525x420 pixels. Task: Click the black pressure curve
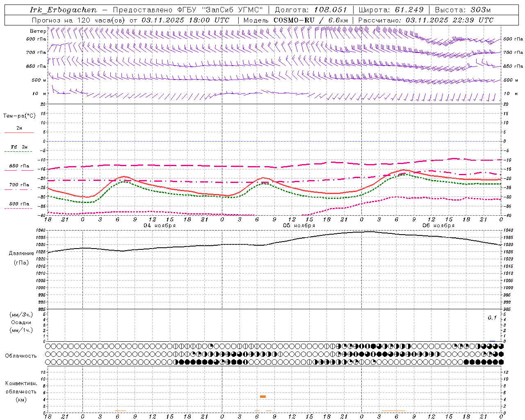coord(275,243)
